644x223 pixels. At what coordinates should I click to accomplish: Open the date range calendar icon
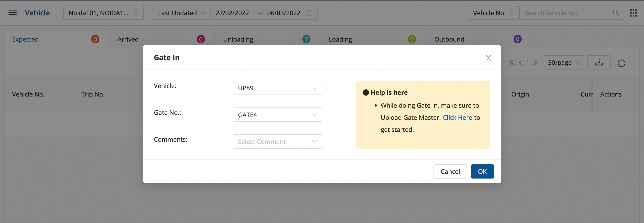(x=309, y=13)
